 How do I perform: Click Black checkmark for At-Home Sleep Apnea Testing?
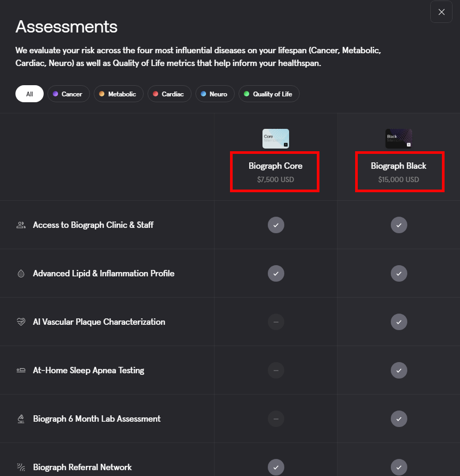pyautogui.click(x=399, y=371)
